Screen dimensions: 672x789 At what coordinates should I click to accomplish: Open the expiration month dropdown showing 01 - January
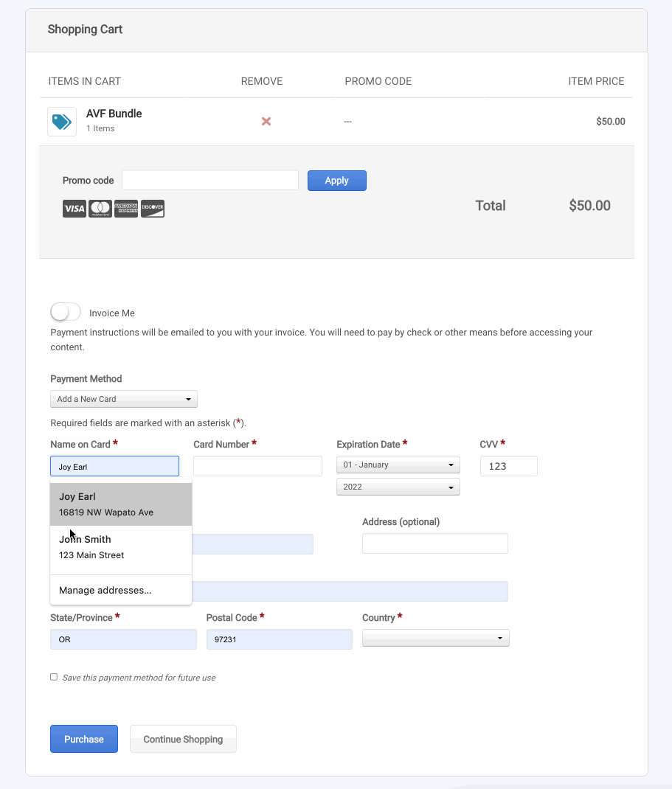(x=398, y=465)
